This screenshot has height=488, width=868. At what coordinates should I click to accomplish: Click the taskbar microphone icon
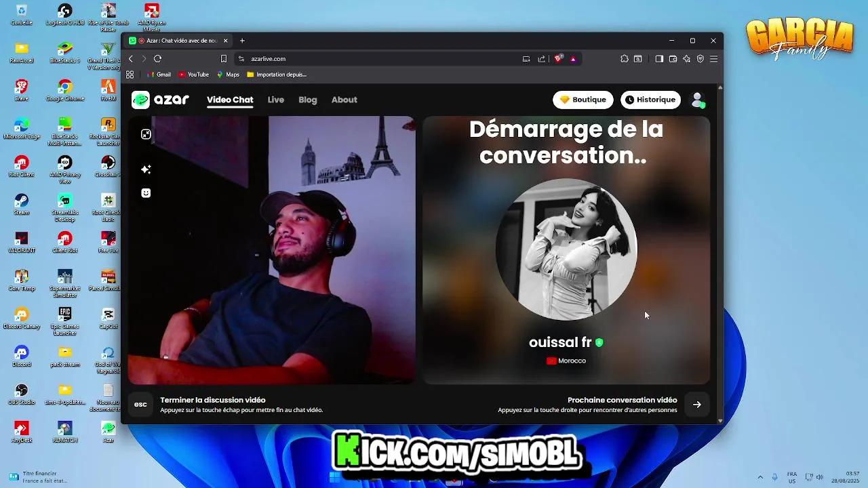tap(775, 477)
